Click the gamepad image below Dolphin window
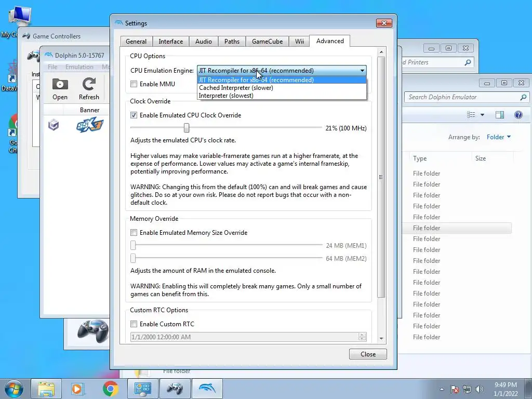532x399 pixels. (93, 331)
